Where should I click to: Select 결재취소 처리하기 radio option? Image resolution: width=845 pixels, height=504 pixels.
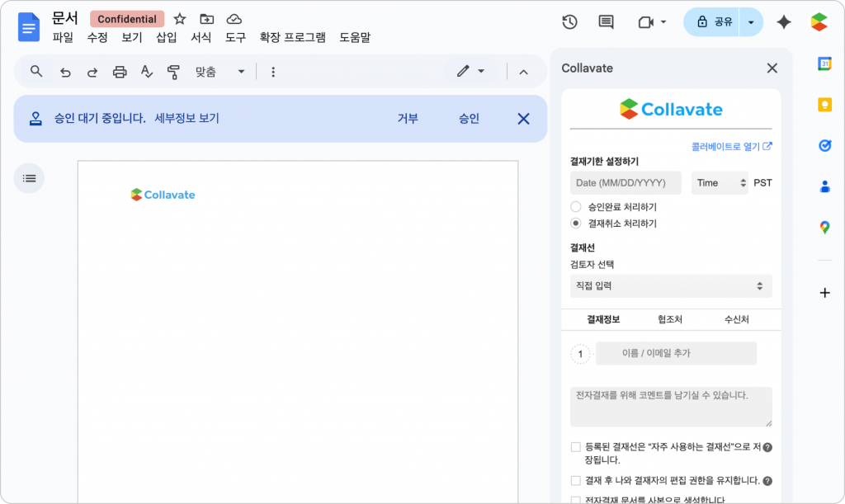(x=576, y=224)
